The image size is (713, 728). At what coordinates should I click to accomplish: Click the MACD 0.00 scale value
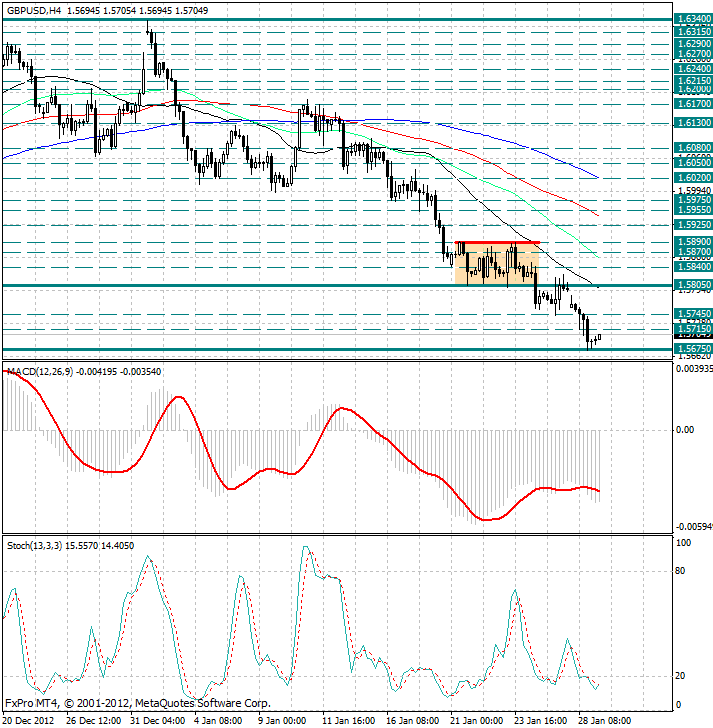(685, 430)
